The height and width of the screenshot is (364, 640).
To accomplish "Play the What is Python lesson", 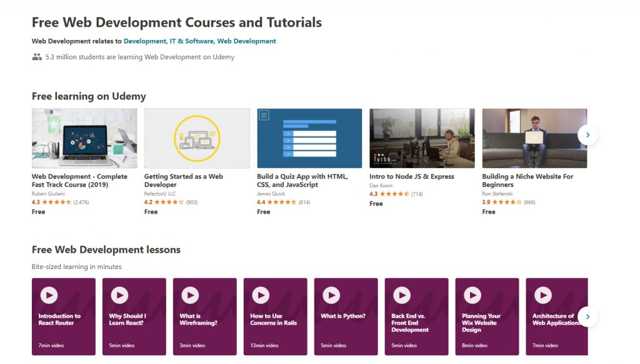I will click(x=331, y=295).
